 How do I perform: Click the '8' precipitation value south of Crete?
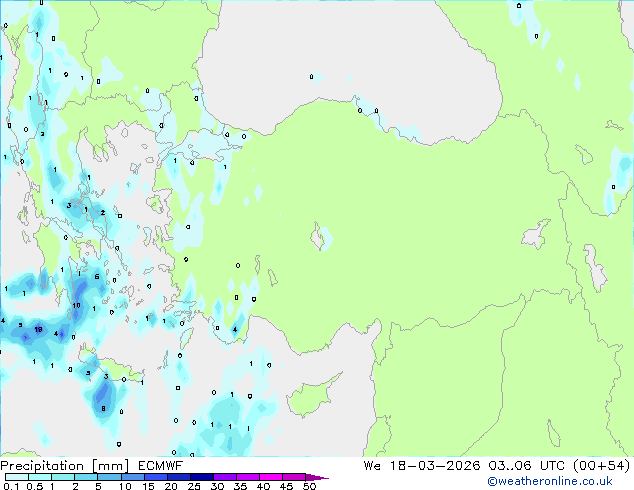click(x=104, y=408)
